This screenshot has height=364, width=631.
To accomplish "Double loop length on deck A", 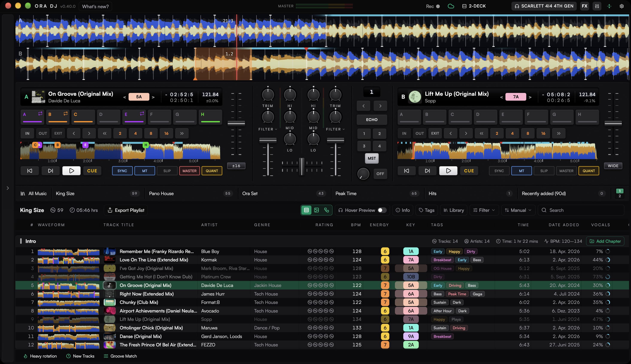I will (182, 133).
